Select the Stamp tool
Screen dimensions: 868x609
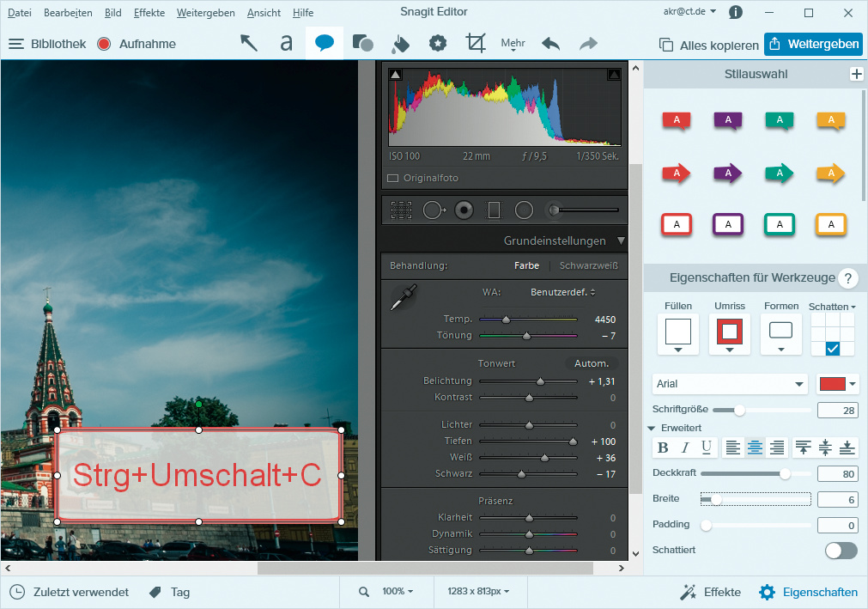click(x=438, y=44)
